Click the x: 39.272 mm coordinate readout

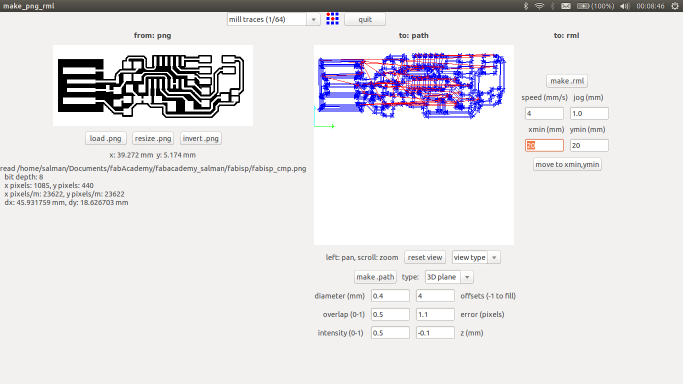coord(152,155)
